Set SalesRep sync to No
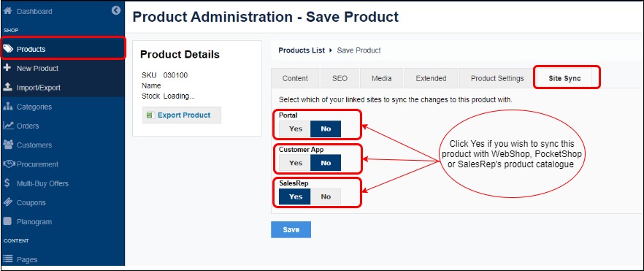Viewport: 644px width, 271px height. click(326, 196)
